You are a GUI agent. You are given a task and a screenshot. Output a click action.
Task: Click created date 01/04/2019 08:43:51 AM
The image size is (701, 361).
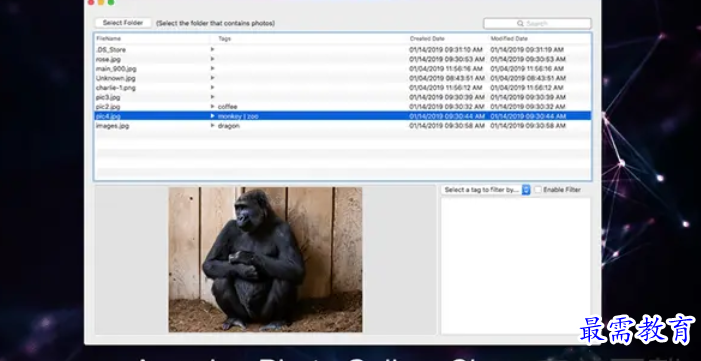446,78
